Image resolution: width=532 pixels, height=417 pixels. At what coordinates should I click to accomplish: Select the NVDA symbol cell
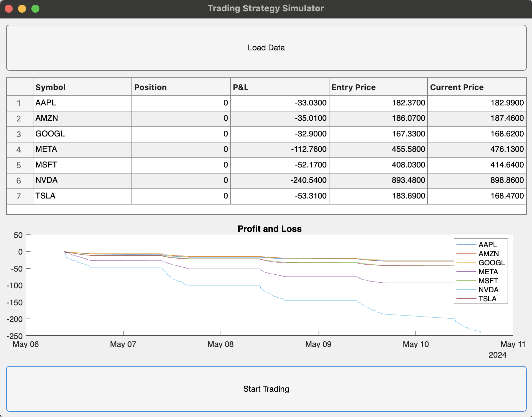(82, 180)
